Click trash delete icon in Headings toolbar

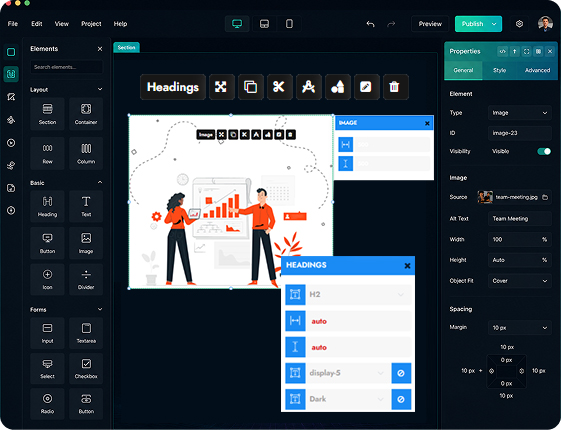point(395,87)
